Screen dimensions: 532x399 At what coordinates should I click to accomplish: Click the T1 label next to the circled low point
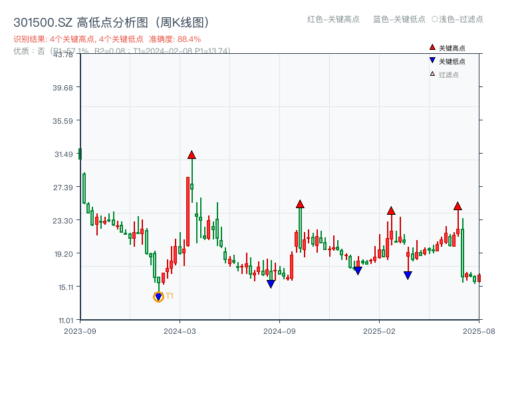click(x=171, y=296)
